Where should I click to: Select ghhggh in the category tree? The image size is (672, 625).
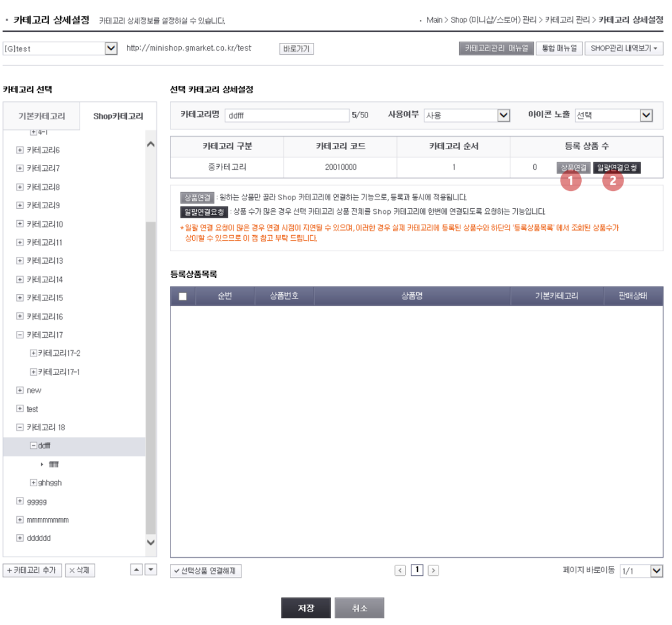50,483
